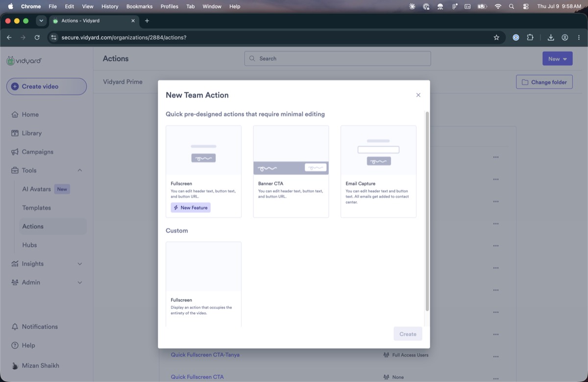Close the Actions - Vidyard tab
The image size is (588, 382).
pos(133,21)
